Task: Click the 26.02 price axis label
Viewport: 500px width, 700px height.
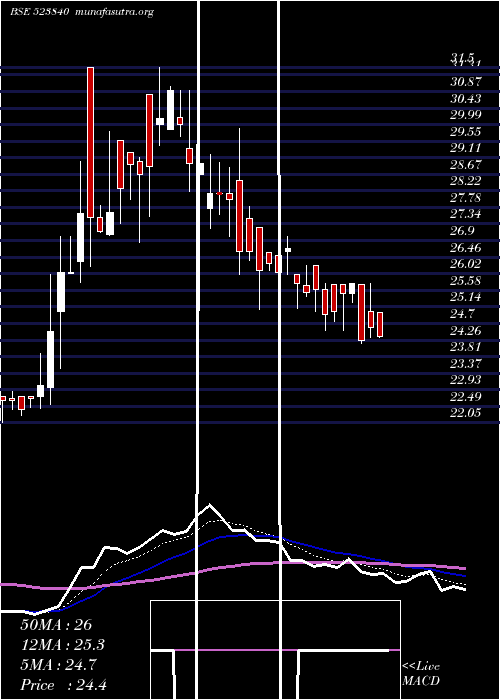Action: pyautogui.click(x=466, y=263)
